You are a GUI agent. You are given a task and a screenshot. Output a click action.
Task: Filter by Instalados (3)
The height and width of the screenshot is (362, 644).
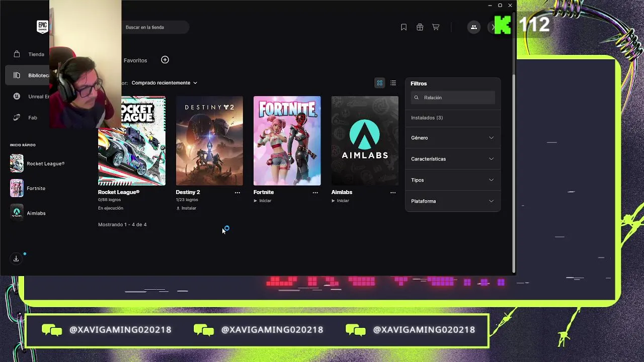(x=427, y=118)
